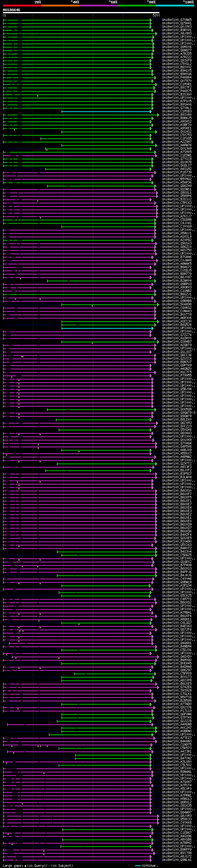Screen dimensions: 197x868
Task: Select the AU186646 query sequence label
Action: click(x=11, y=10)
